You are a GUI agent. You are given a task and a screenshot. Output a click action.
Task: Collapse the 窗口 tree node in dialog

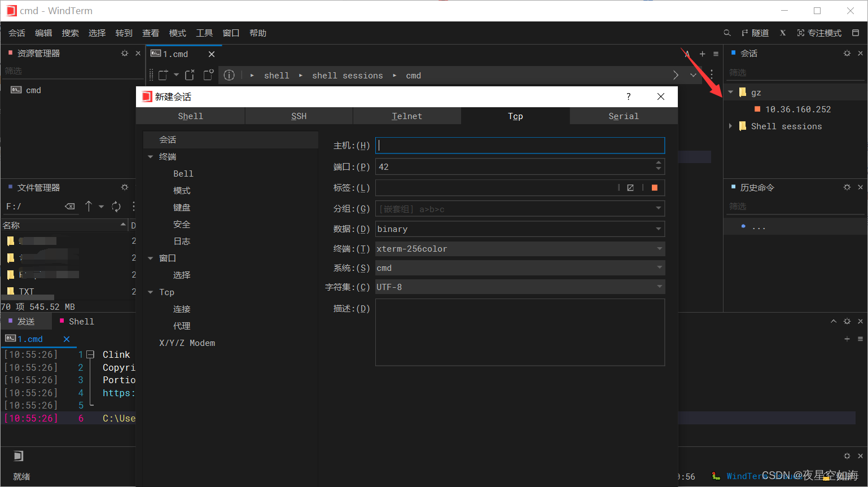pyautogui.click(x=151, y=258)
